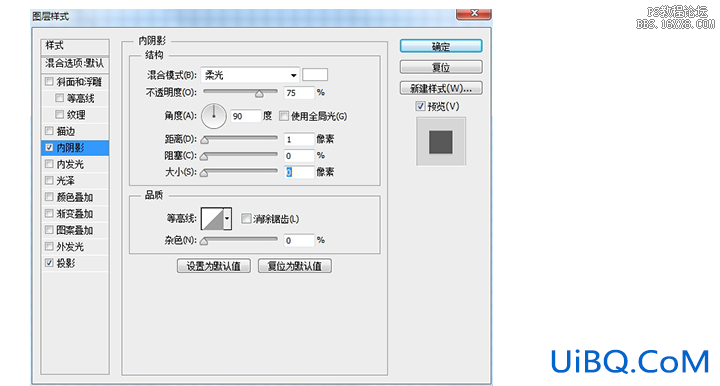Click the 阻塞 value field
Viewport: 720px width, 386px height.
coord(299,156)
